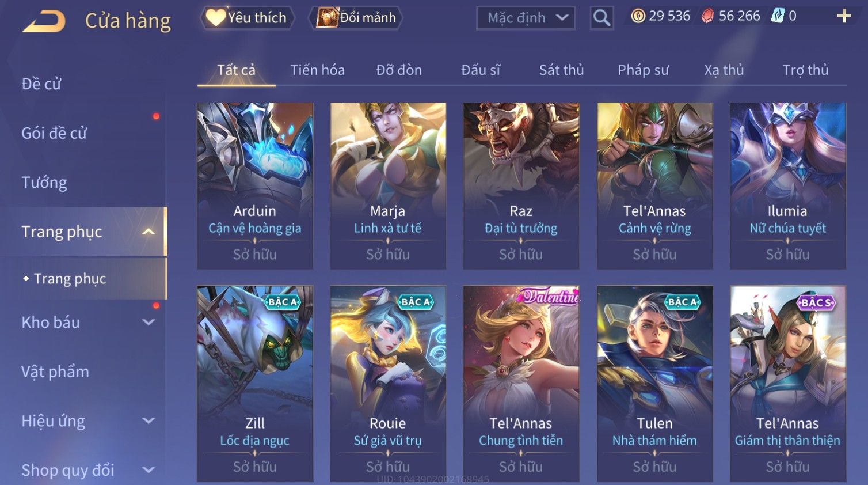This screenshot has height=485, width=868.
Task: Click the plus icon to add currency
Action: (x=844, y=16)
